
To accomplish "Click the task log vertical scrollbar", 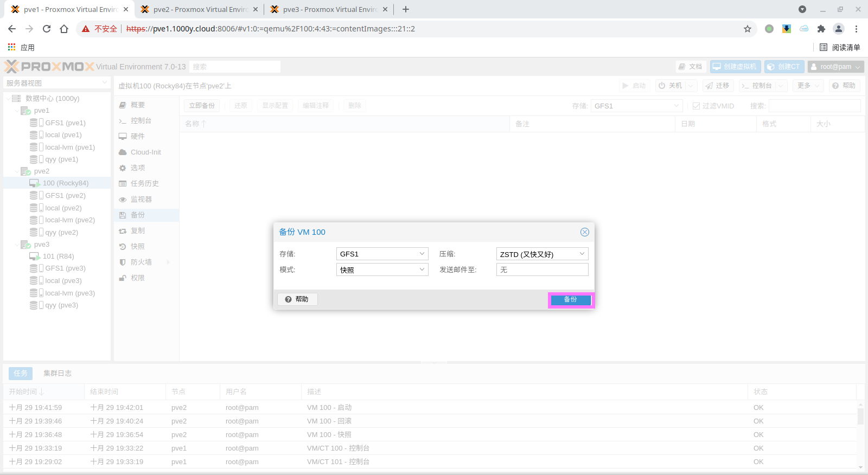I will (x=860, y=416).
